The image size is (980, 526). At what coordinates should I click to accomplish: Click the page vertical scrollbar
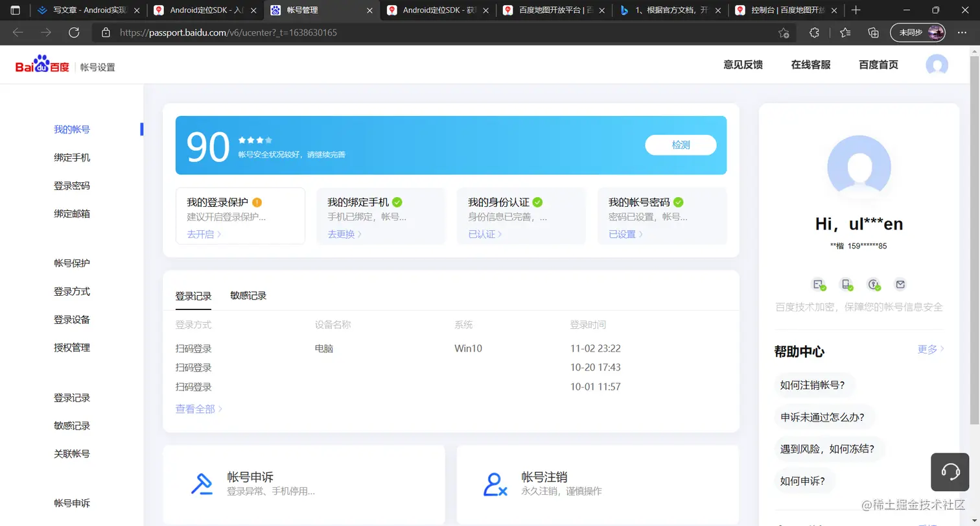pyautogui.click(x=974, y=240)
